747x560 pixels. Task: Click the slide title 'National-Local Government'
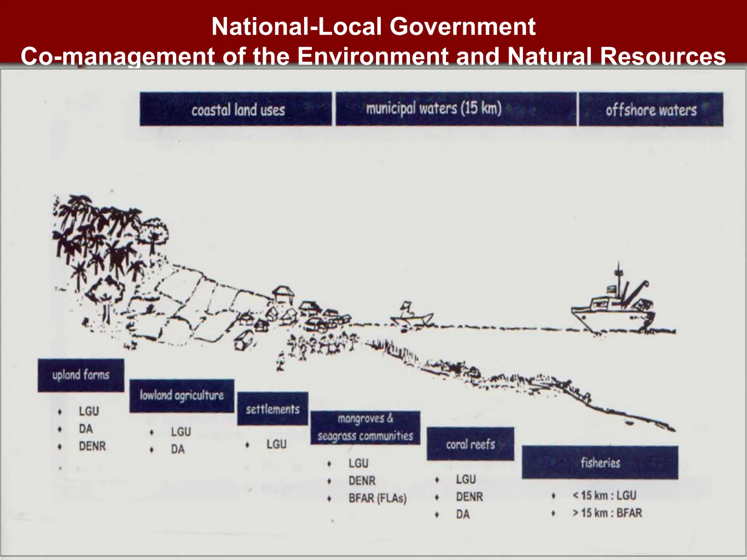(373, 27)
